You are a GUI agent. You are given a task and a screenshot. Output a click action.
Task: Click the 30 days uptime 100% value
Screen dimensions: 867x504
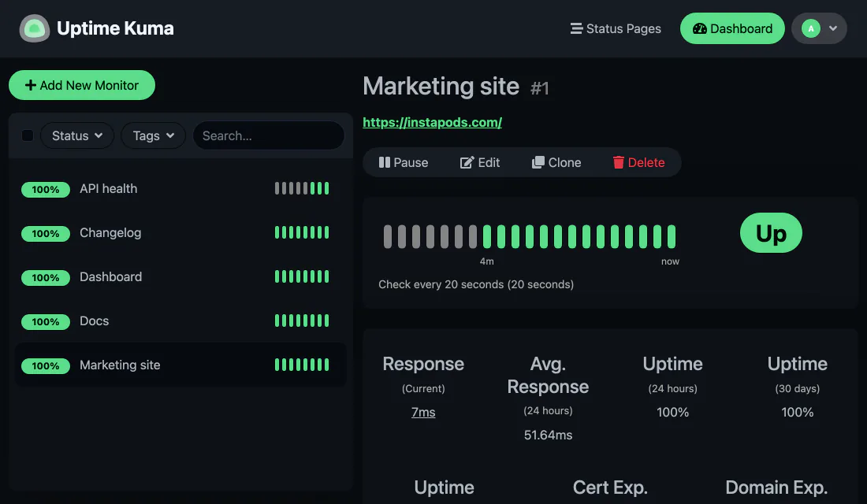point(798,413)
